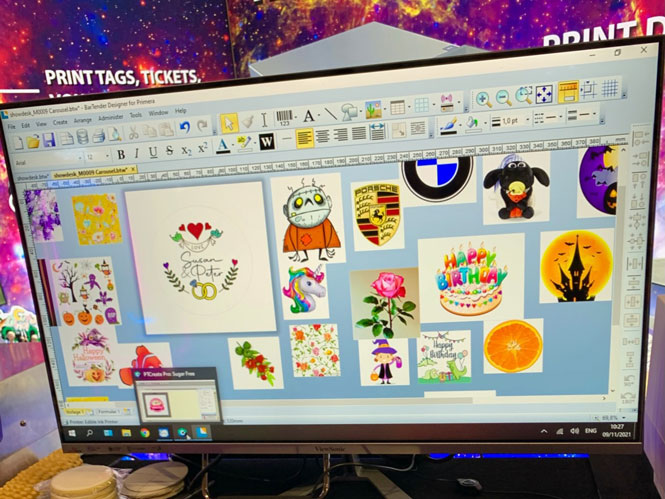The image size is (665, 499).
Task: Open the font name dropdown
Action: pos(81,159)
